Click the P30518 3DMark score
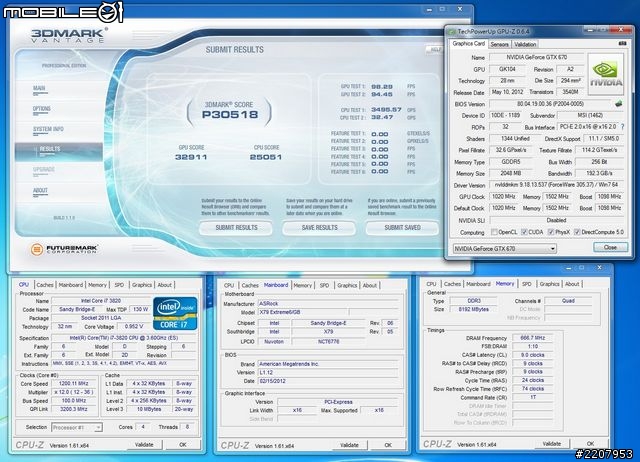Viewport: 640px width, 462px height. pyautogui.click(x=230, y=115)
